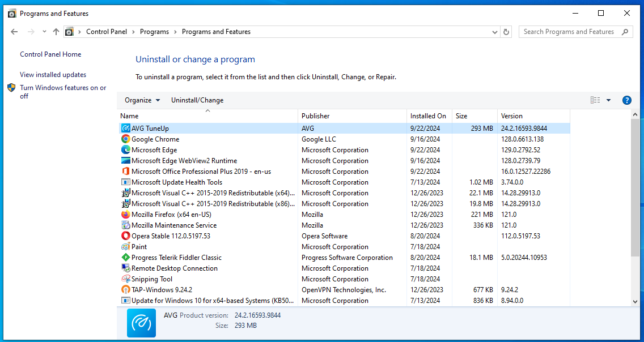Click the large AVG details pane icon
This screenshot has width=644, height=342.
[x=141, y=323]
